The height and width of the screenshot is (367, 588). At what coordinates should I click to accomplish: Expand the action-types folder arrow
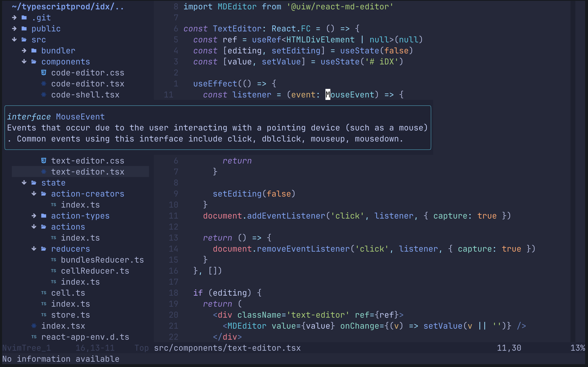(x=34, y=216)
